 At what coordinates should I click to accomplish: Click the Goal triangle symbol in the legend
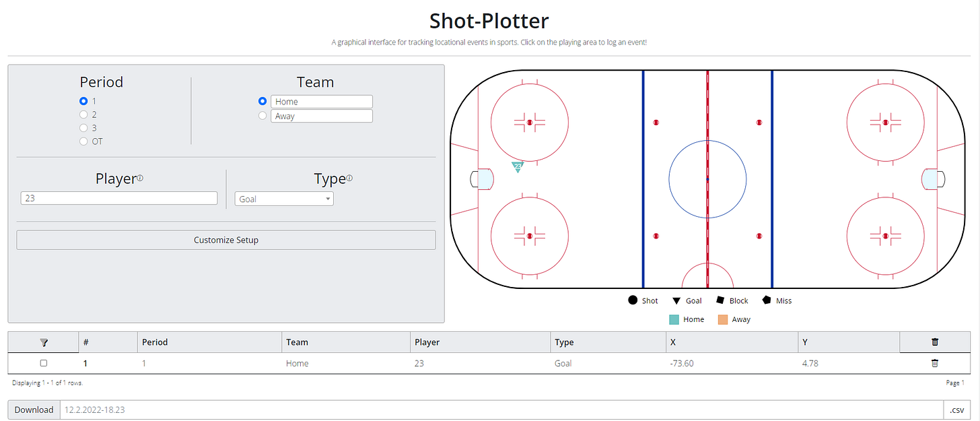click(676, 300)
